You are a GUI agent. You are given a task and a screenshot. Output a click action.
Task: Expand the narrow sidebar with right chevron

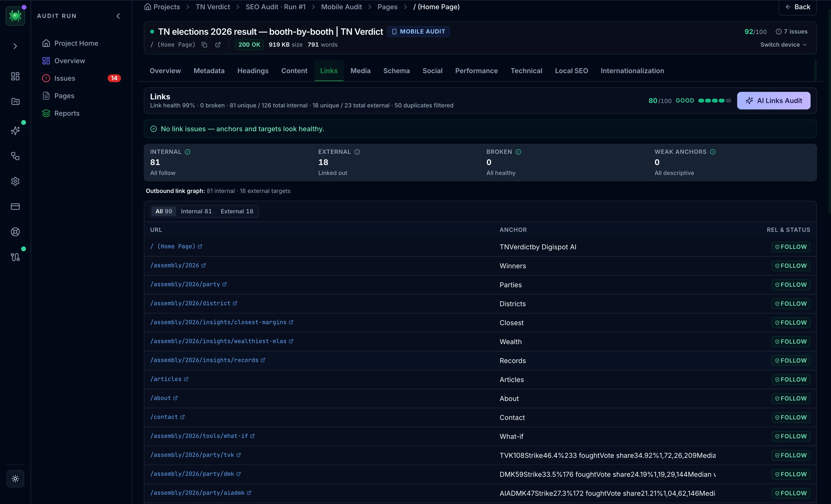point(15,46)
